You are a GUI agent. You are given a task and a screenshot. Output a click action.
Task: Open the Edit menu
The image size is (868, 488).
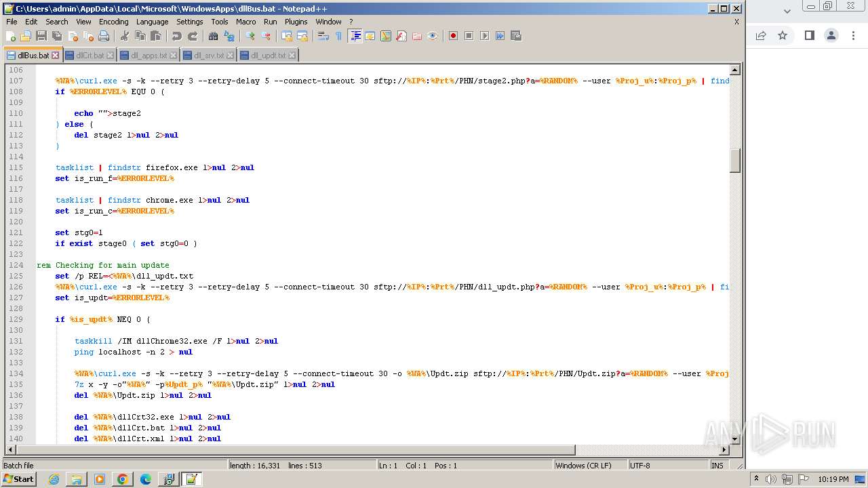(31, 22)
